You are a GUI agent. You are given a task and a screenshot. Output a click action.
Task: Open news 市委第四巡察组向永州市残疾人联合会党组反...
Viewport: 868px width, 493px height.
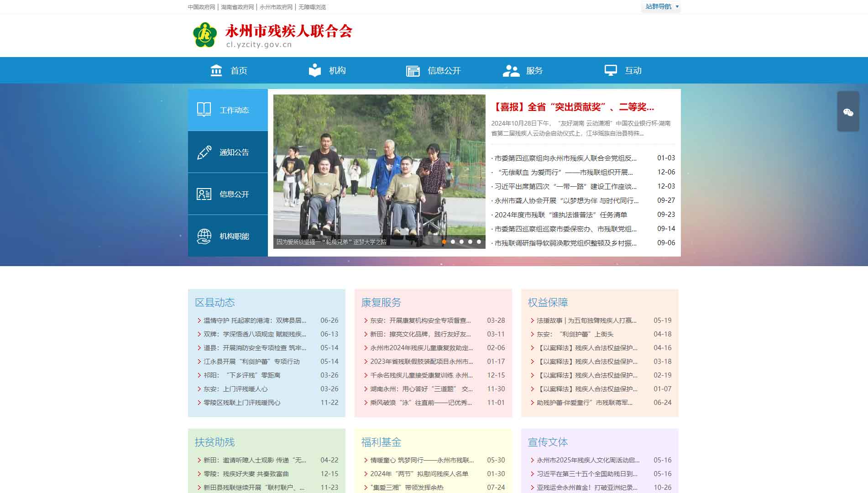pos(565,158)
